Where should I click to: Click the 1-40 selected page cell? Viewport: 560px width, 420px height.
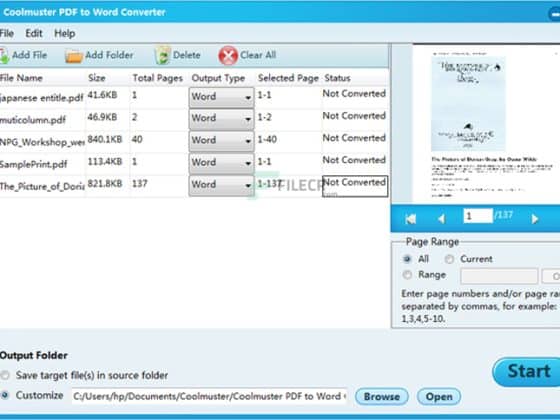coord(267,139)
